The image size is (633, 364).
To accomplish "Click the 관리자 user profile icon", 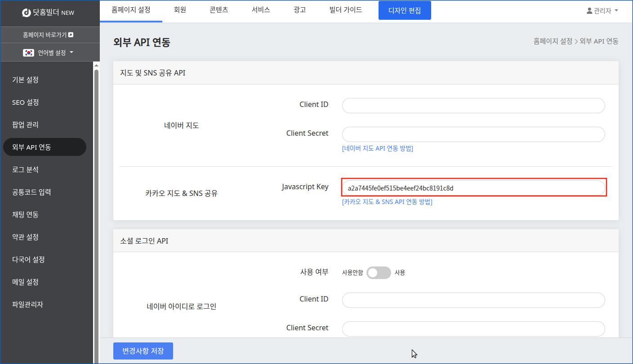I will (589, 11).
